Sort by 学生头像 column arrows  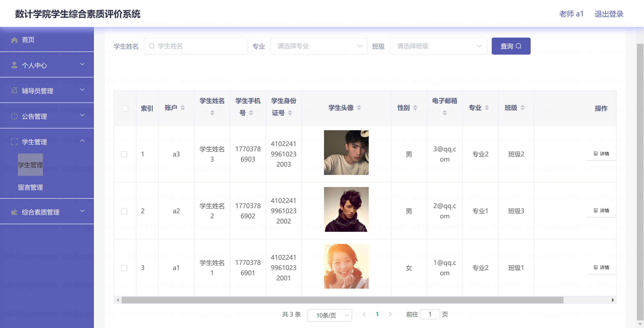[359, 108]
